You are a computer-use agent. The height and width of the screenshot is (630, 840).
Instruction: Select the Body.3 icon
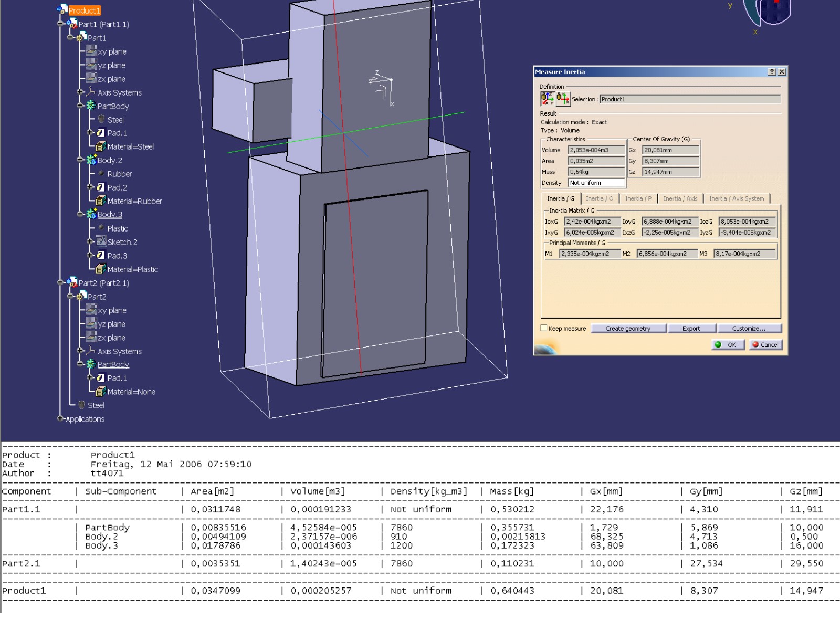tap(91, 214)
